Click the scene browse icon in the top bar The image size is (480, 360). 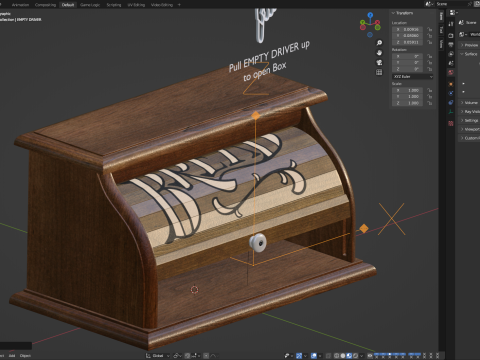pos(429,4)
